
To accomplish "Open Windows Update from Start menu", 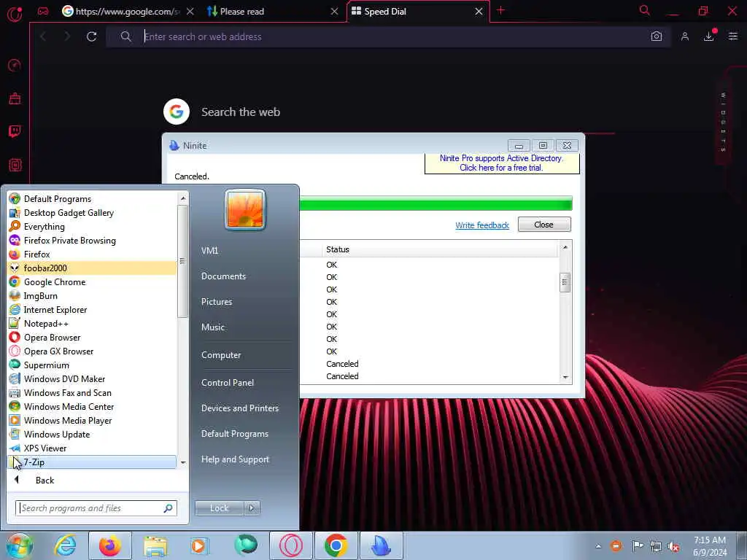I will 93,435.
